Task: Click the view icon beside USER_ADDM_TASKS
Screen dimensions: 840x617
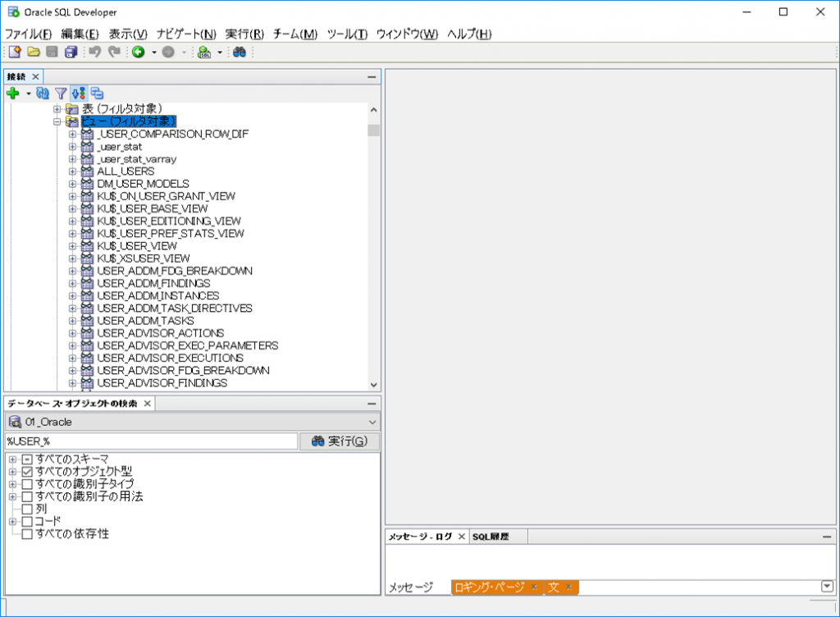Action: (87, 321)
